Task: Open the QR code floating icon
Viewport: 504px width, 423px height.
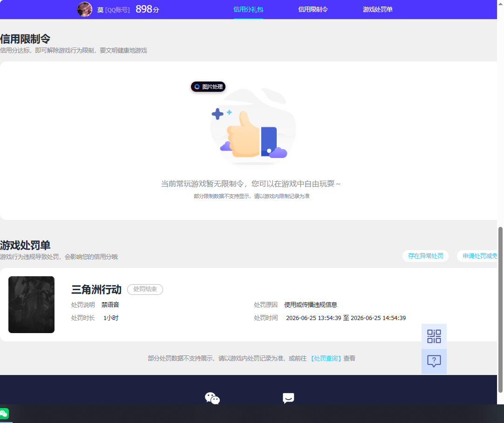Action: (434, 336)
